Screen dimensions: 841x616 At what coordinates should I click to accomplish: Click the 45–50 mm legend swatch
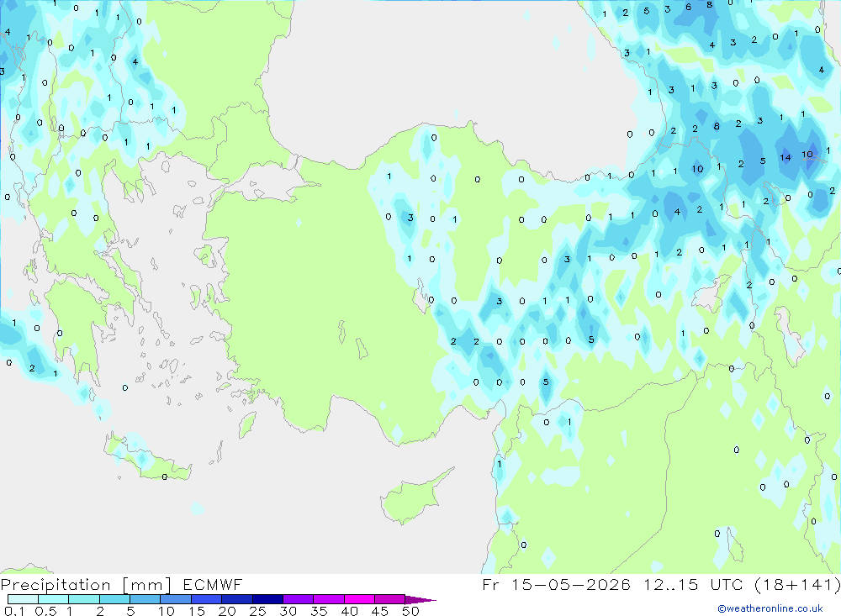point(389,599)
